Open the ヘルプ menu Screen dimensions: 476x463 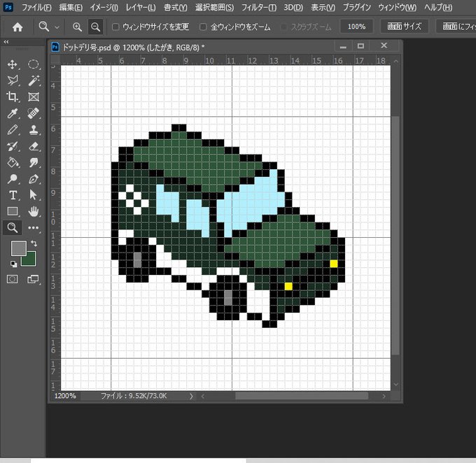click(x=438, y=7)
